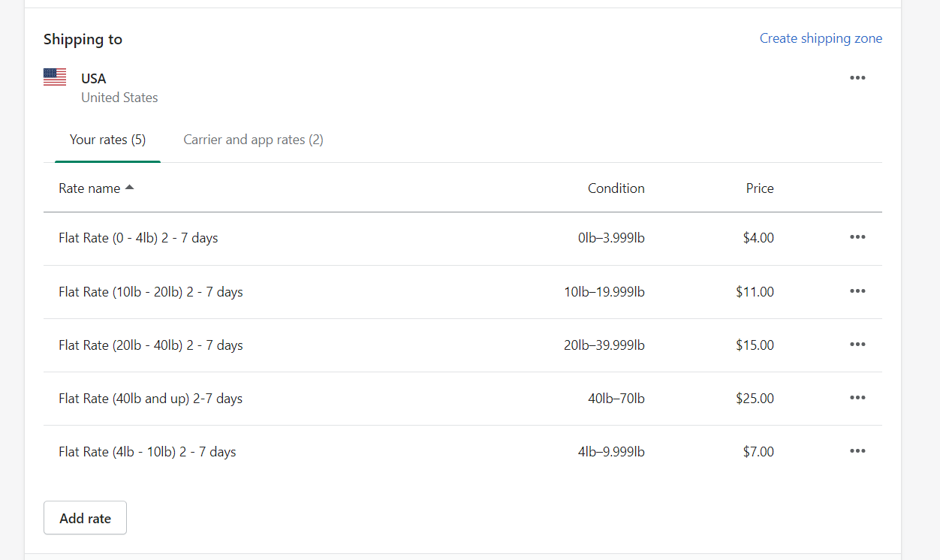The height and width of the screenshot is (560, 940).
Task: Sort the table by Rate name arrow
Action: click(x=130, y=188)
